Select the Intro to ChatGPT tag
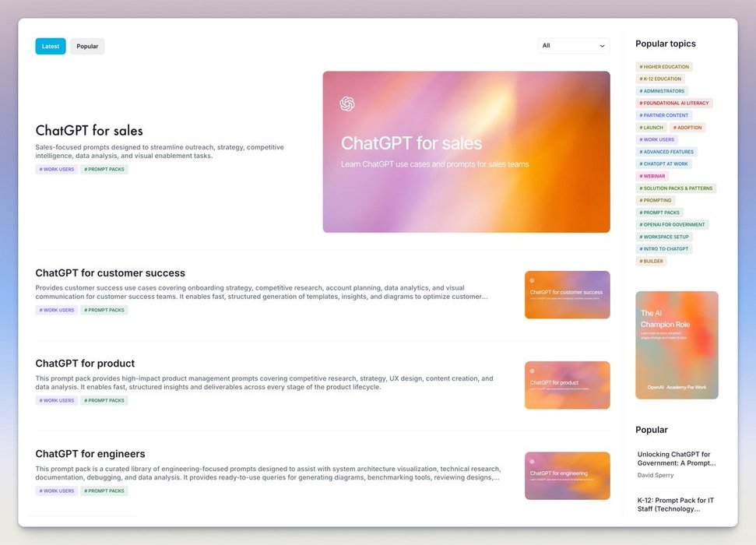 click(x=664, y=249)
